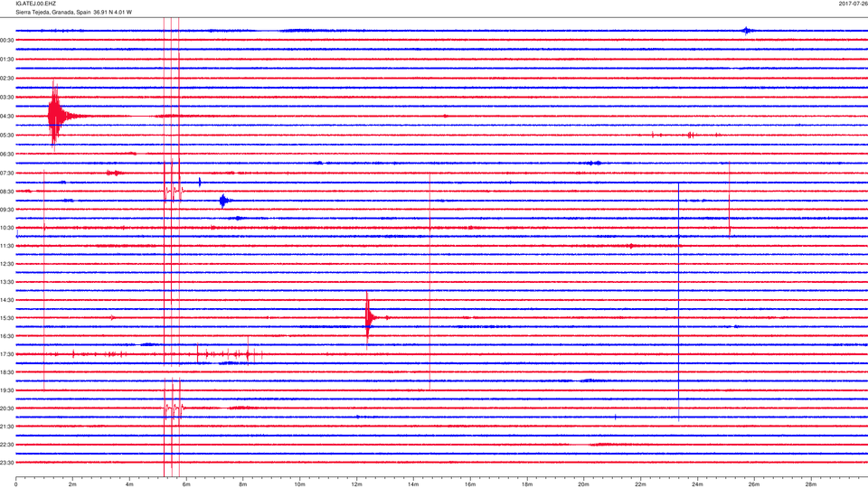
Task: Click the small blue burst near the 26m mark
Action: point(747,31)
